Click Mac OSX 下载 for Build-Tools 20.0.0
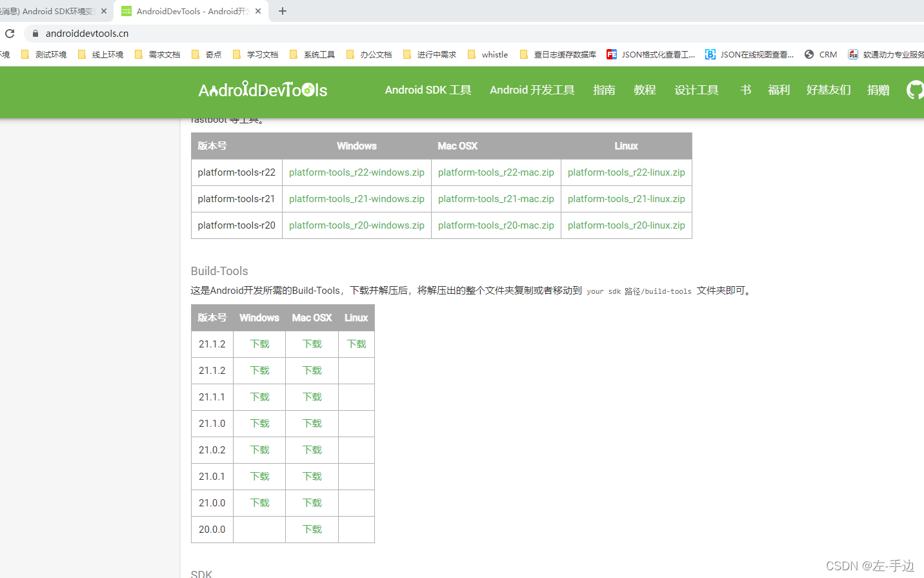Viewport: 924px width, 578px height. (x=312, y=530)
